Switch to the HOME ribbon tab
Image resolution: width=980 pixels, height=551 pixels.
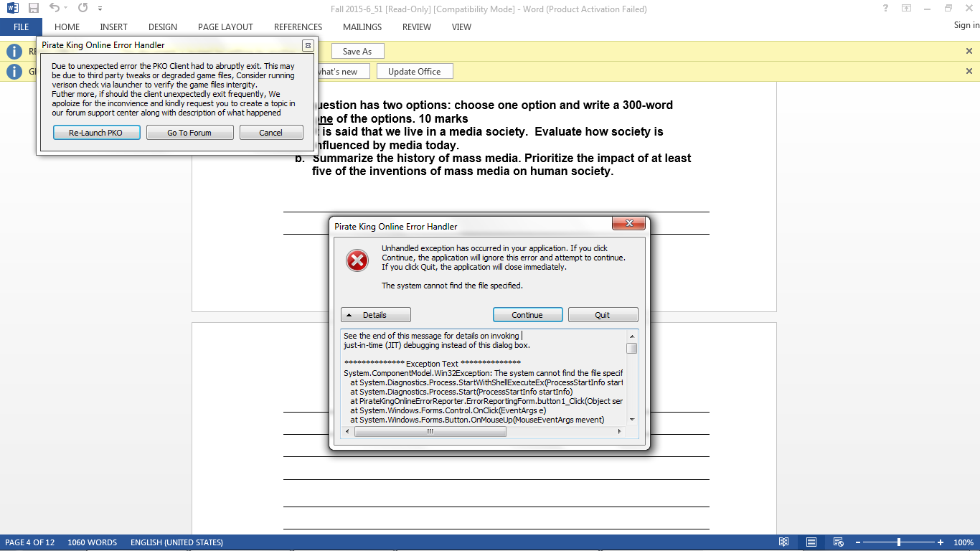pyautogui.click(x=67, y=27)
